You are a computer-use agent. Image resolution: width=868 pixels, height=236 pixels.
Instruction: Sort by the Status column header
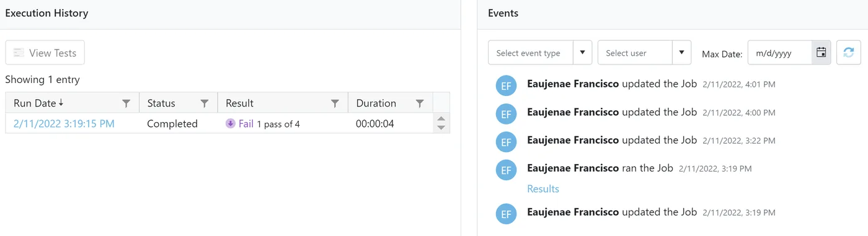tap(161, 103)
